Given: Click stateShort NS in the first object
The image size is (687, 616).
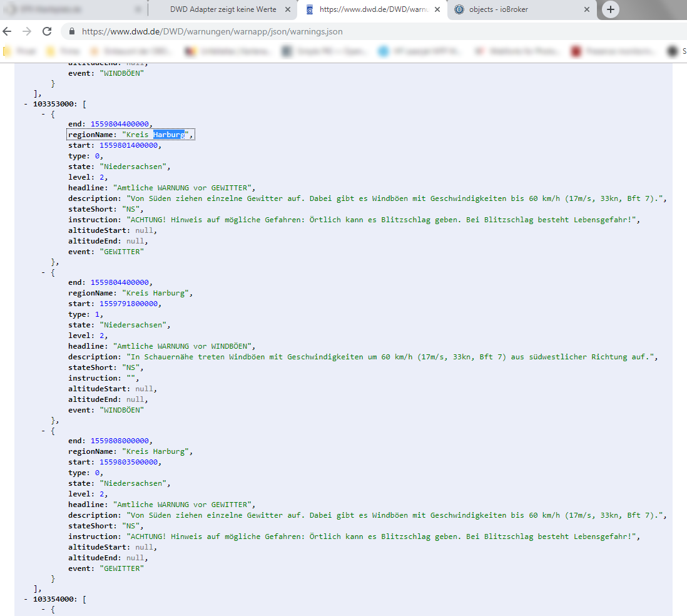Looking at the screenshot, I should pos(131,209).
